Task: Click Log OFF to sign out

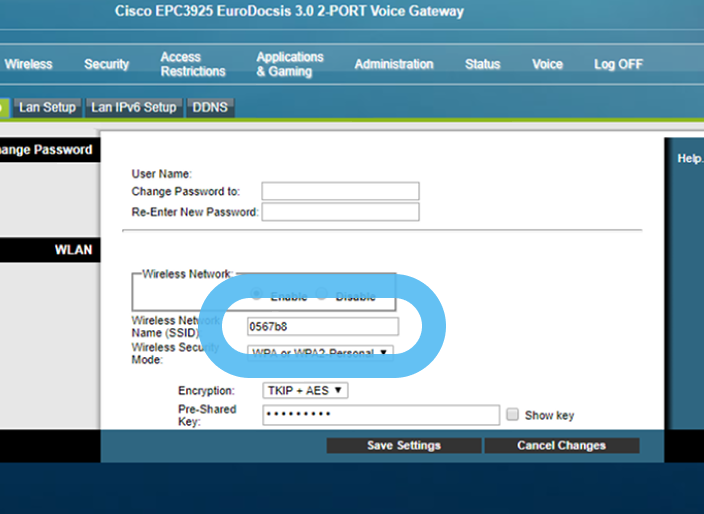Action: point(618,64)
